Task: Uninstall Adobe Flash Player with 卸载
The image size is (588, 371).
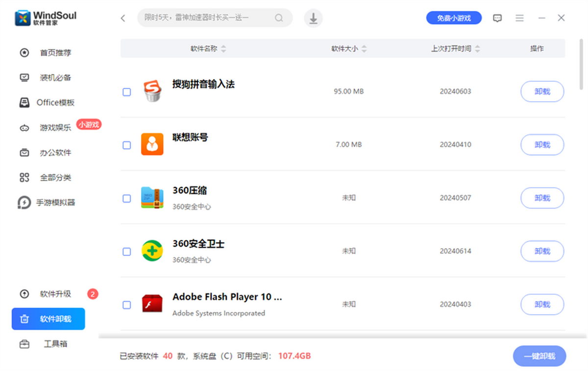Action: click(x=542, y=304)
